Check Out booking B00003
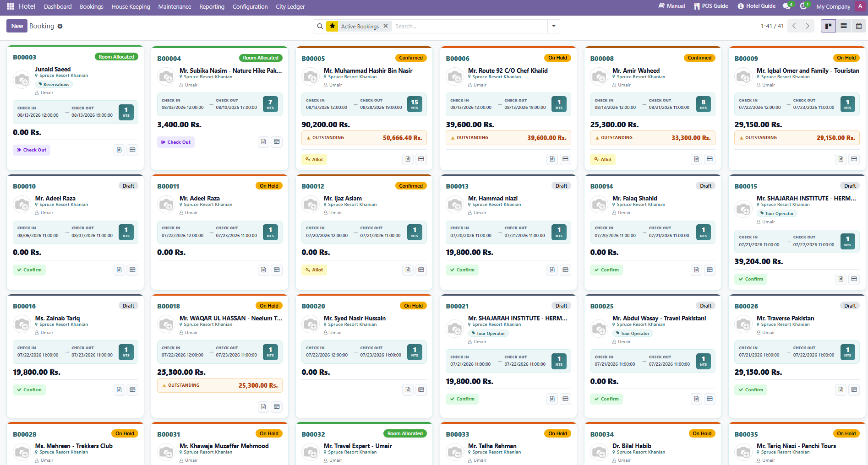This screenshot has width=868, height=465. 32,150
